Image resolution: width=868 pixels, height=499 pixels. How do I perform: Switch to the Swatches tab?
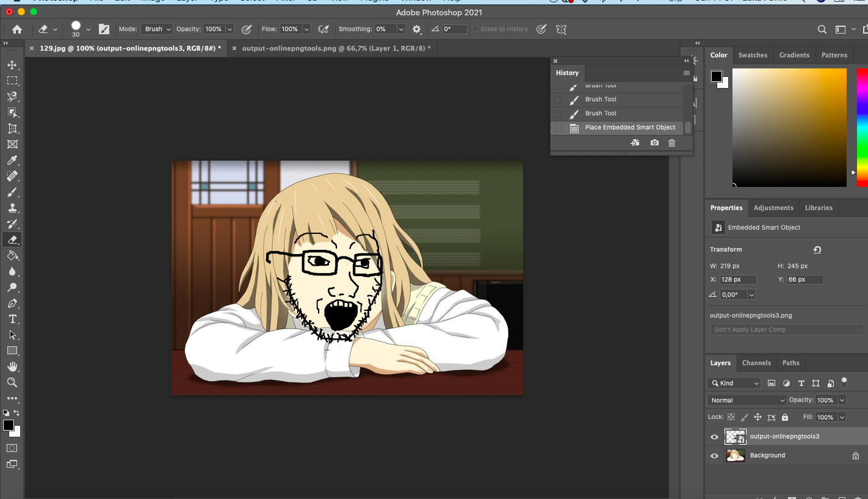(753, 55)
